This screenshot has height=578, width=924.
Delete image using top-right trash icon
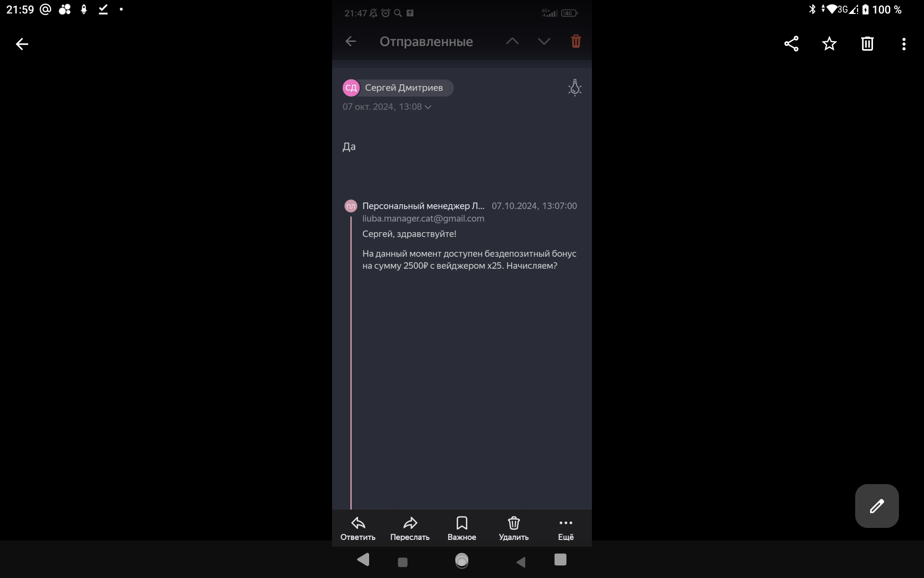(x=867, y=44)
